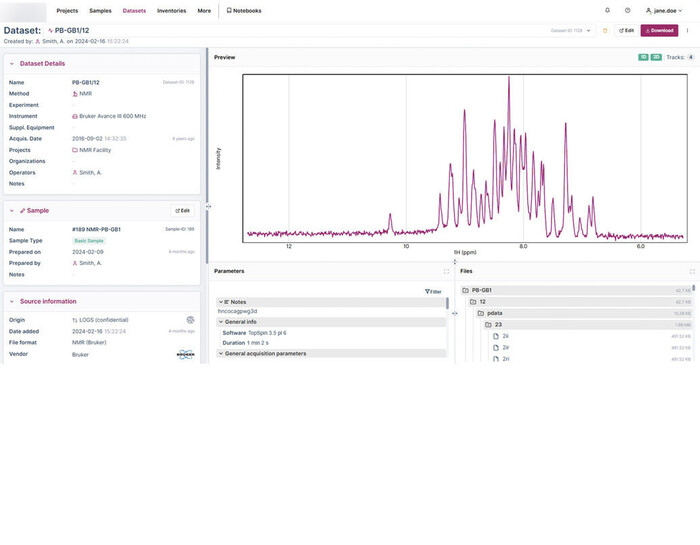
Task: Toggle the 2D view mode
Action: [x=656, y=57]
